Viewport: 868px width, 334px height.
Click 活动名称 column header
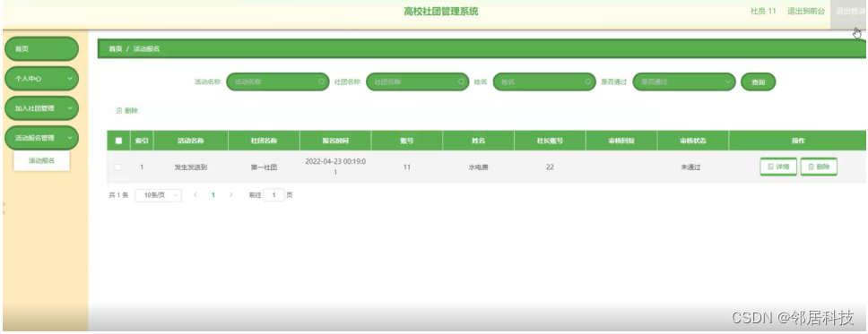click(x=190, y=141)
